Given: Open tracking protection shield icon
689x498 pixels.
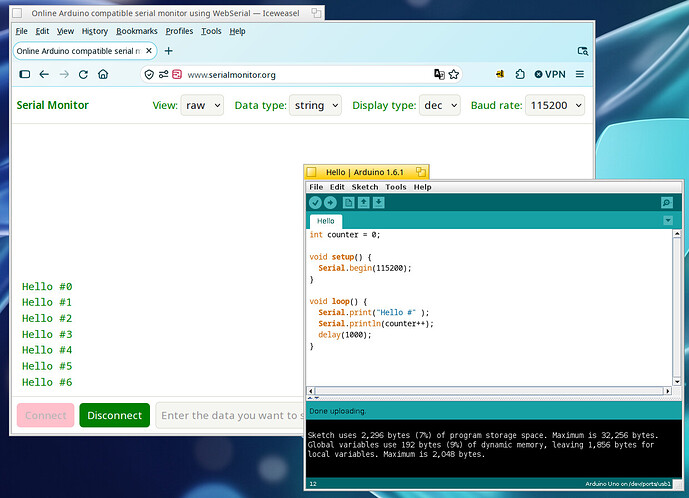Looking at the screenshot, I should coord(149,75).
